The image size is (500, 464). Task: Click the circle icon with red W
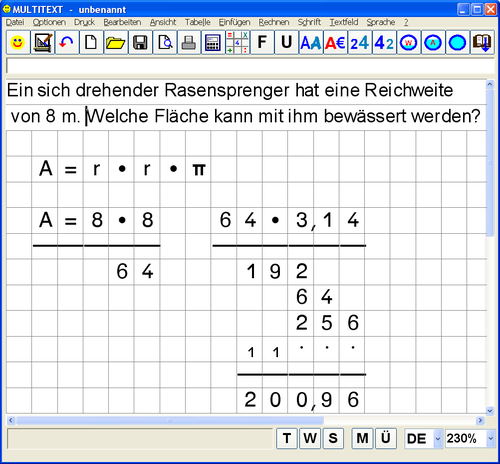coord(409,42)
